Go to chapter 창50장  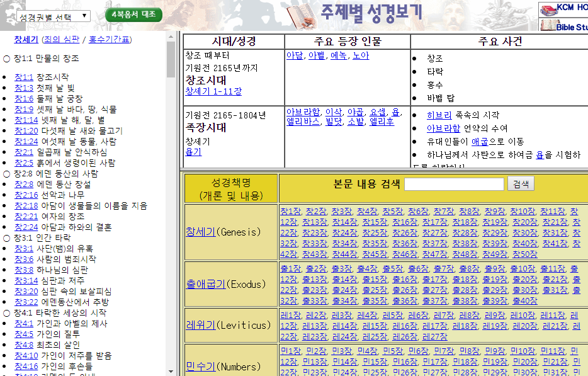pyautogui.click(x=524, y=254)
